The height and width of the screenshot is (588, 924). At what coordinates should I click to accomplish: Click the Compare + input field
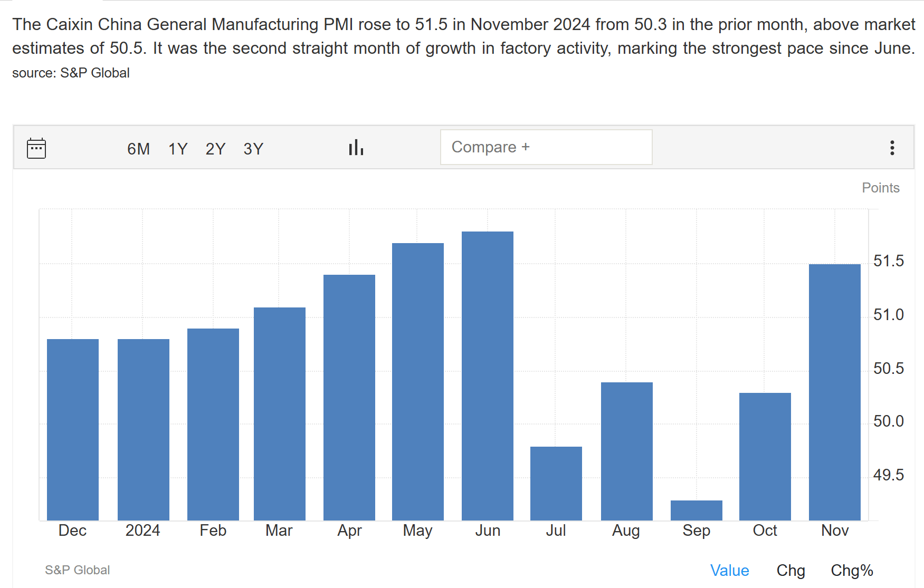pos(546,147)
